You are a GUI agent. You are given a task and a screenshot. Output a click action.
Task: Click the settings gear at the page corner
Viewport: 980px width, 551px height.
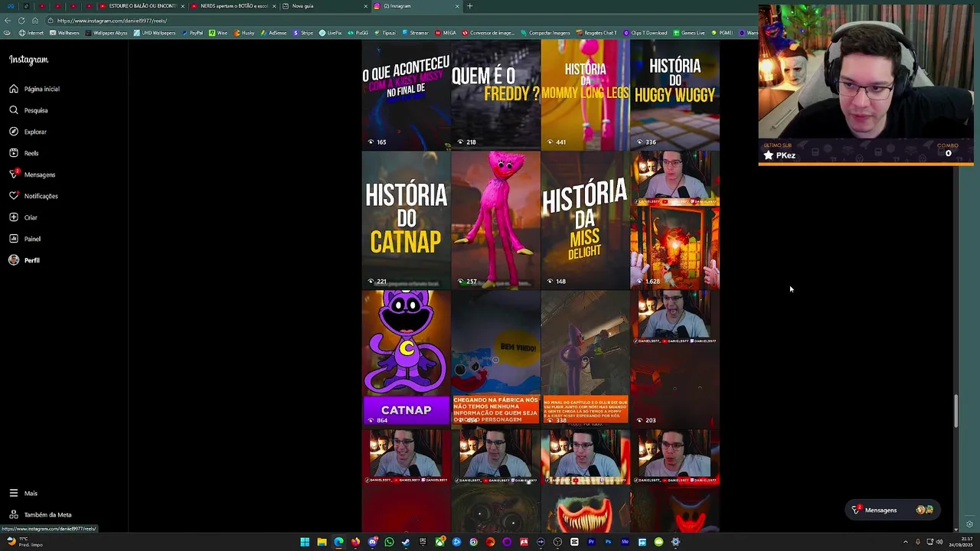pyautogui.click(x=969, y=524)
